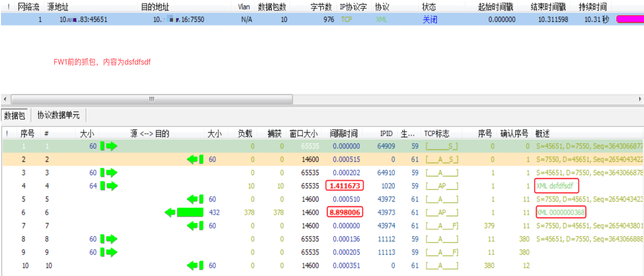Click the XML dsfdfsdf summary entry
This screenshot has width=644, height=276.
556,186
